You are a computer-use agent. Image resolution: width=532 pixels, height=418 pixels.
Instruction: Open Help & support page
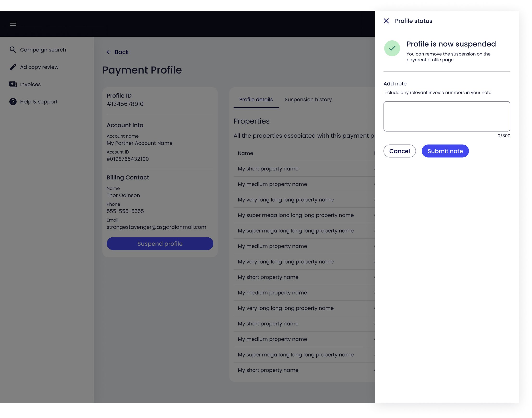coord(39,102)
